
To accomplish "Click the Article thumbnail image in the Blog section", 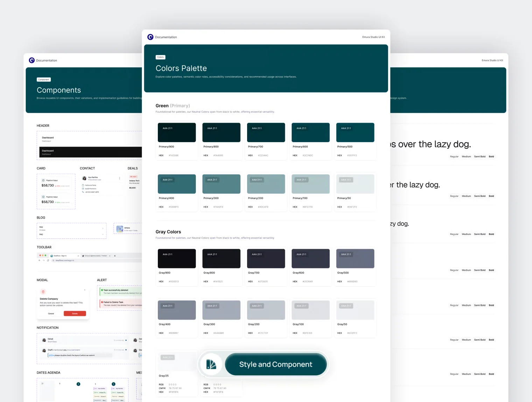I will point(120,229).
